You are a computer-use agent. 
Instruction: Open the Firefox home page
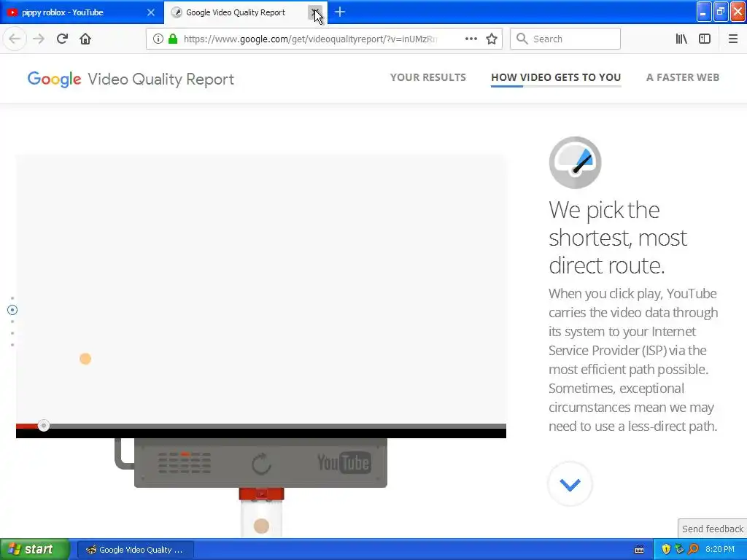(85, 39)
